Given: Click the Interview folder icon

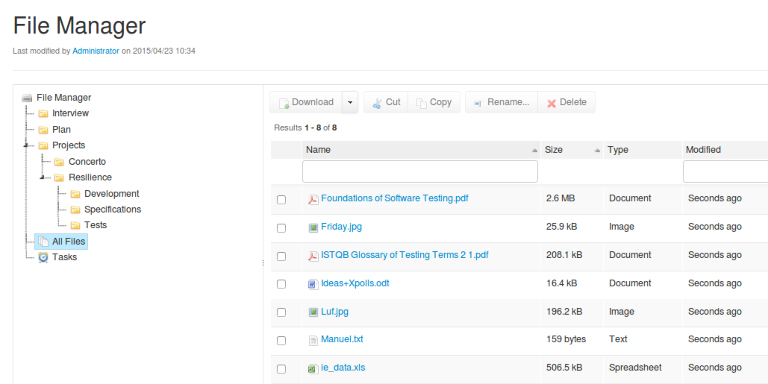Looking at the screenshot, I should 43,114.
